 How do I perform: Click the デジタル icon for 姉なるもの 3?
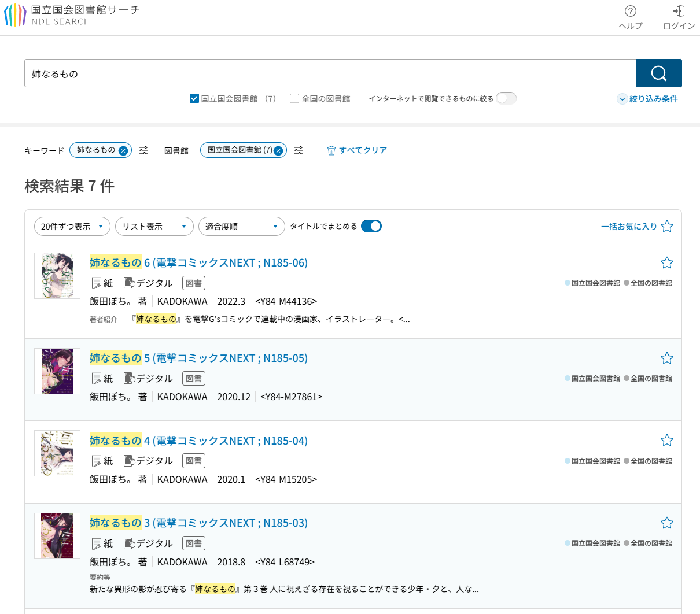click(130, 543)
